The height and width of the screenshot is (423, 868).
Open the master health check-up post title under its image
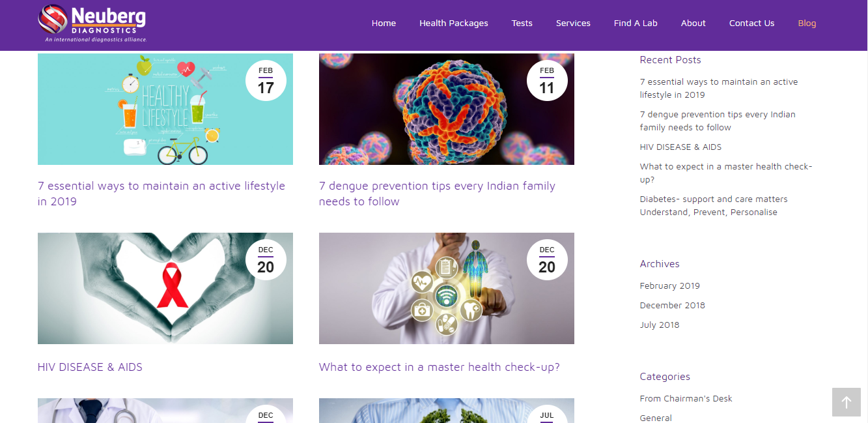(x=440, y=367)
